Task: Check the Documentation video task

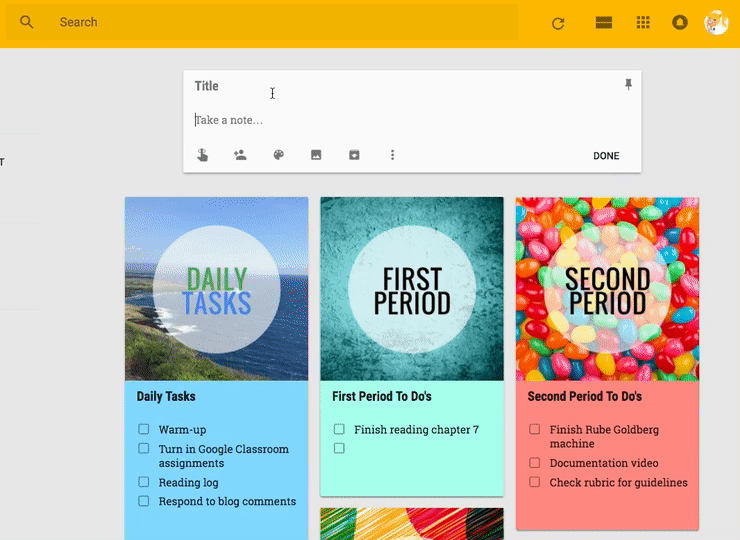Action: [x=534, y=463]
